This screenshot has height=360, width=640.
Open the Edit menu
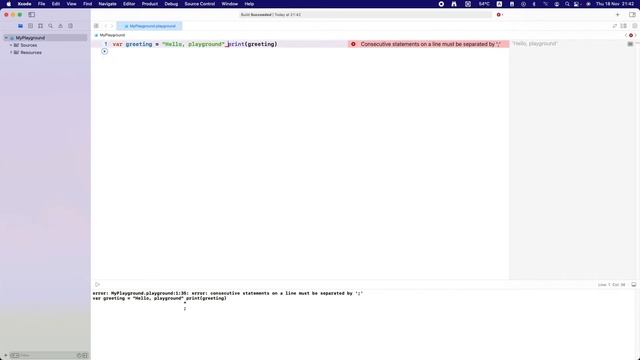pyautogui.click(x=56, y=4)
